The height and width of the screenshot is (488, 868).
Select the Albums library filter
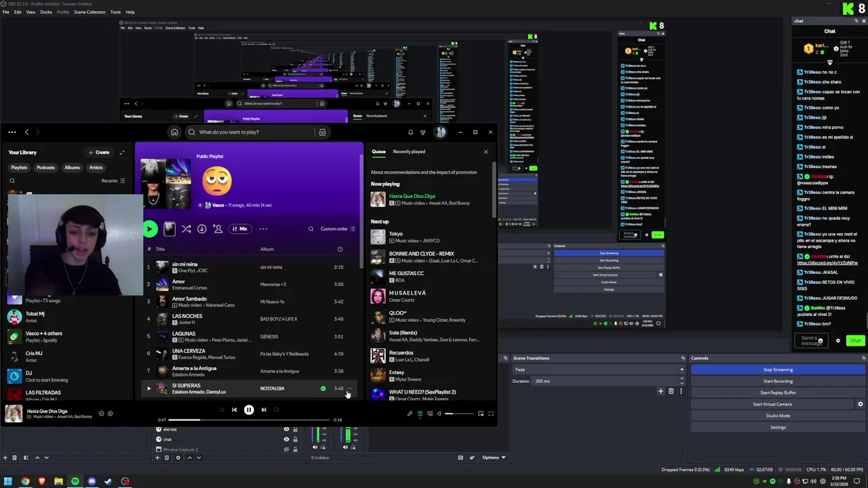click(x=72, y=167)
